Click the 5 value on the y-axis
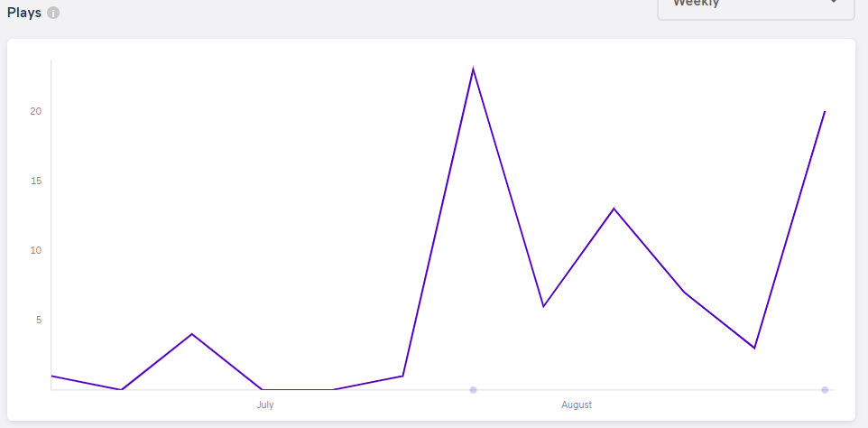This screenshot has width=868, height=428. 39,320
